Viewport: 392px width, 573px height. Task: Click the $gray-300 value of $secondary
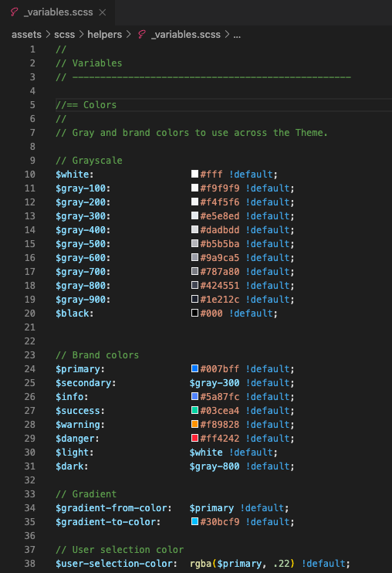(215, 382)
